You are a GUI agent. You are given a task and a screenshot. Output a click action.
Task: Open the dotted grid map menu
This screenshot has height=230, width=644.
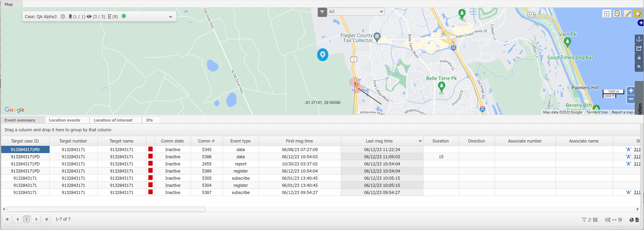[607, 14]
